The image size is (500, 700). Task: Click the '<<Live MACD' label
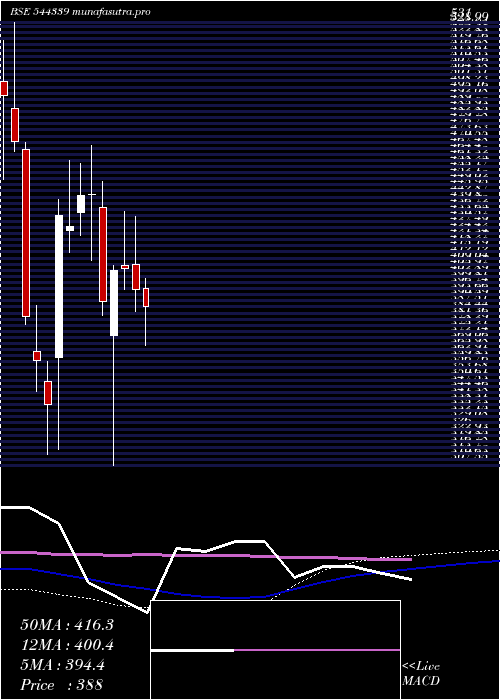click(x=421, y=675)
